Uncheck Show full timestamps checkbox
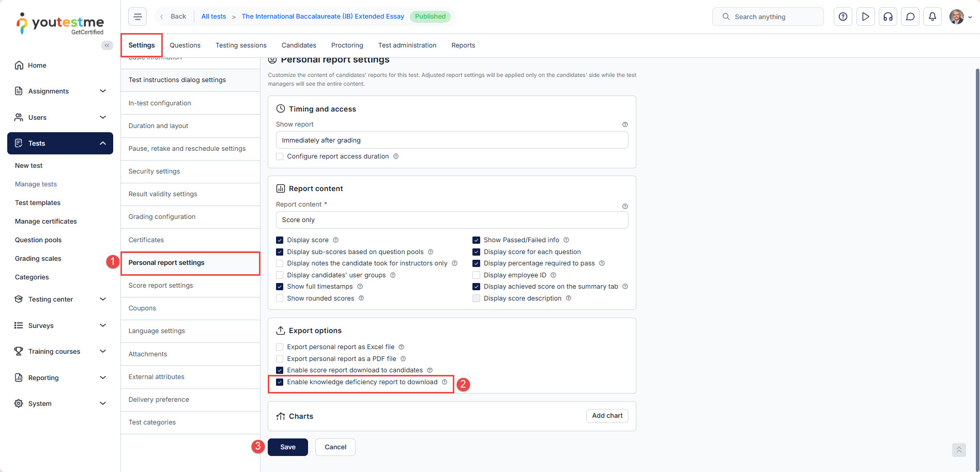 click(280, 287)
